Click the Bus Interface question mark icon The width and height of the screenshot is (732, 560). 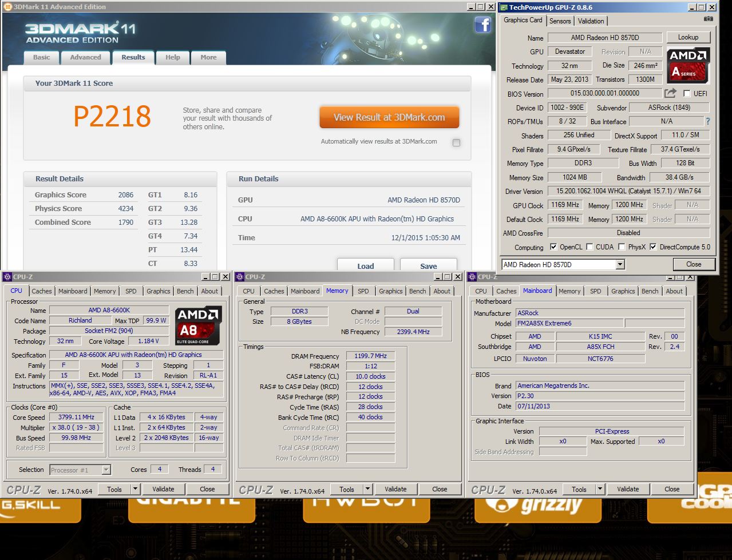pyautogui.click(x=708, y=121)
